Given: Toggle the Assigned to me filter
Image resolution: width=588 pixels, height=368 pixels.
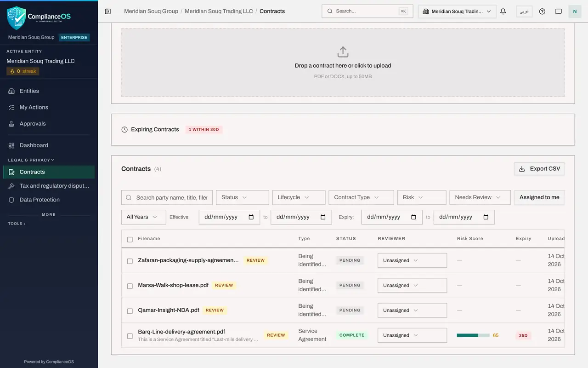Looking at the screenshot, I should 539,197.
